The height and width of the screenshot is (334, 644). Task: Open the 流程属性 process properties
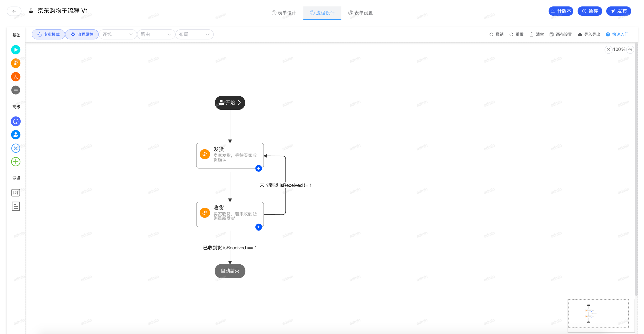[82, 34]
